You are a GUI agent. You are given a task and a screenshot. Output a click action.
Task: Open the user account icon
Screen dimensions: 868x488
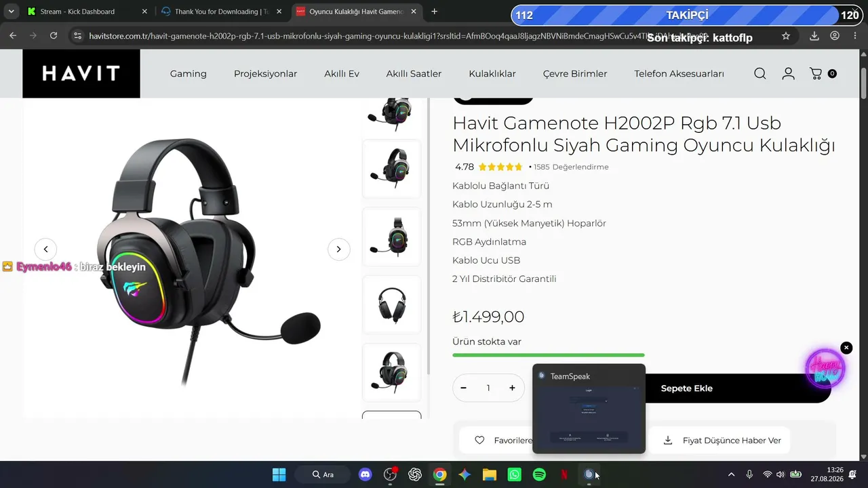(x=788, y=74)
